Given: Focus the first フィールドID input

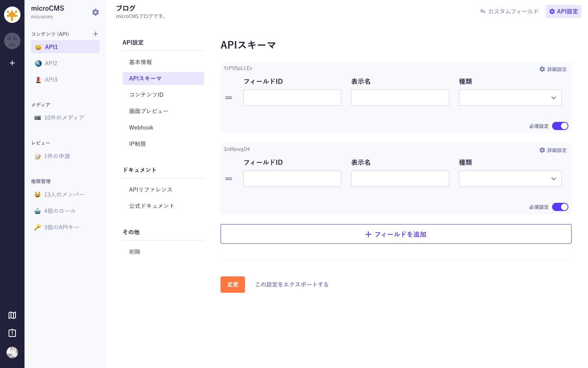Looking at the screenshot, I should coord(292,98).
